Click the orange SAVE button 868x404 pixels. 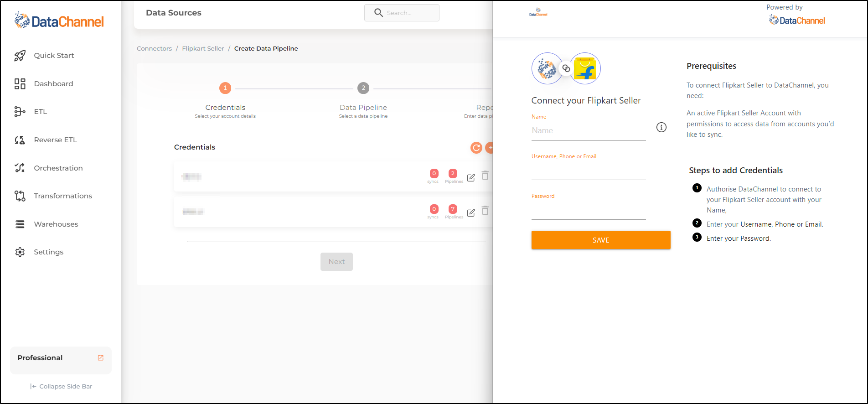click(x=601, y=240)
